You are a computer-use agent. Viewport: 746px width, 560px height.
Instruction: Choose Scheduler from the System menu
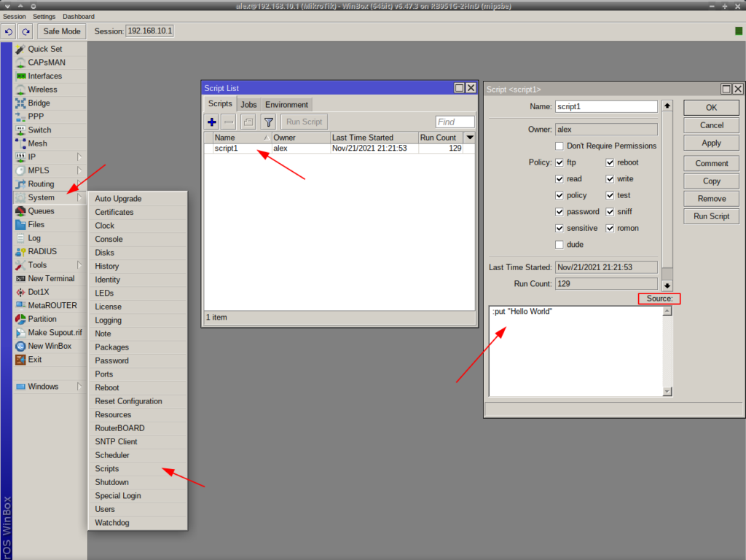coord(112,455)
